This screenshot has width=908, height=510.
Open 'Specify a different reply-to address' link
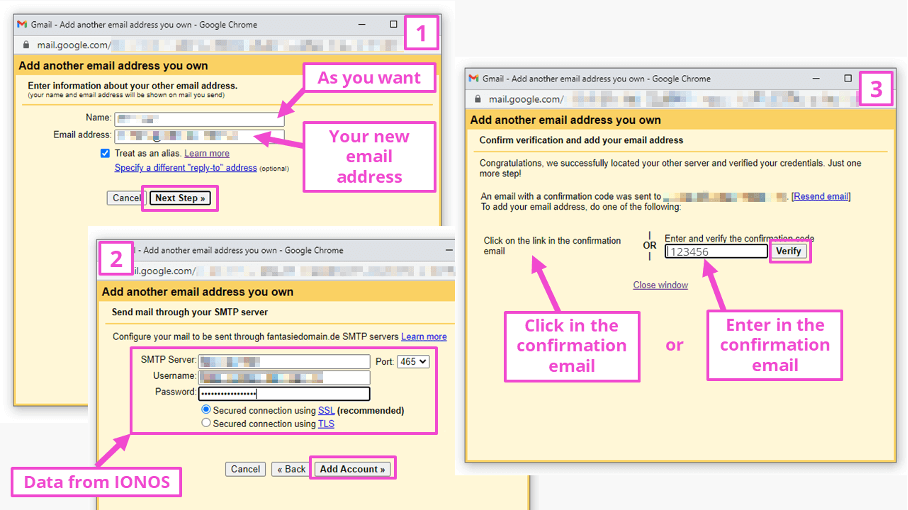(x=185, y=168)
